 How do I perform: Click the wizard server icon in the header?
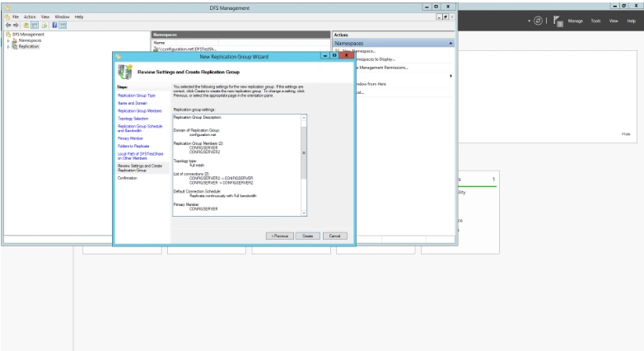pos(125,72)
